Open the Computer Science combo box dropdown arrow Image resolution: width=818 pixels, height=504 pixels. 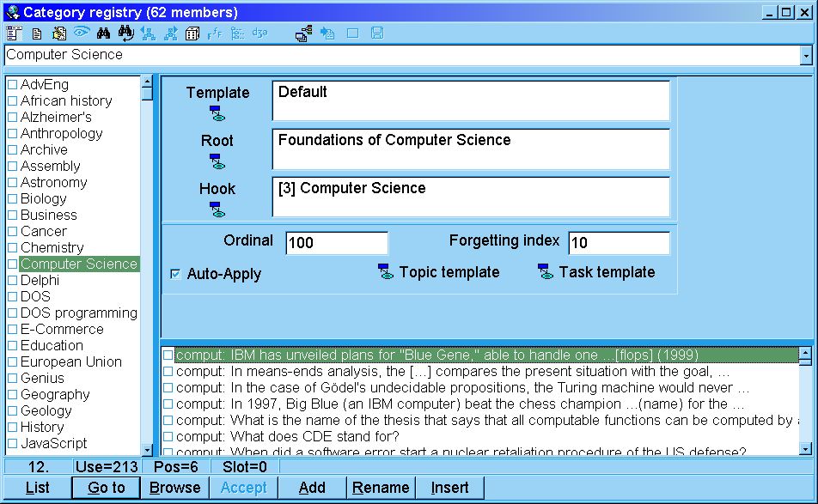click(806, 55)
